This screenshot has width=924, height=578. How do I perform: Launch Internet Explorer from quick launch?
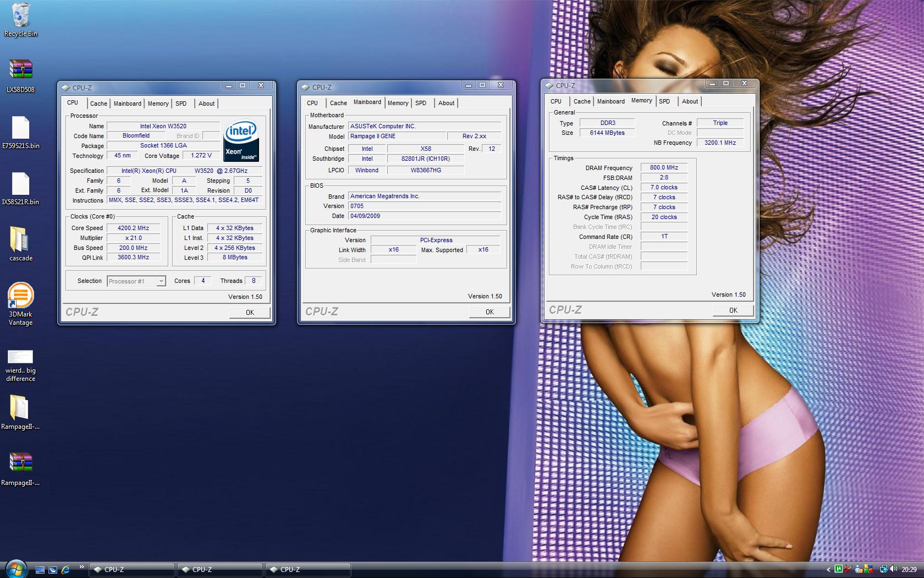[x=65, y=570]
